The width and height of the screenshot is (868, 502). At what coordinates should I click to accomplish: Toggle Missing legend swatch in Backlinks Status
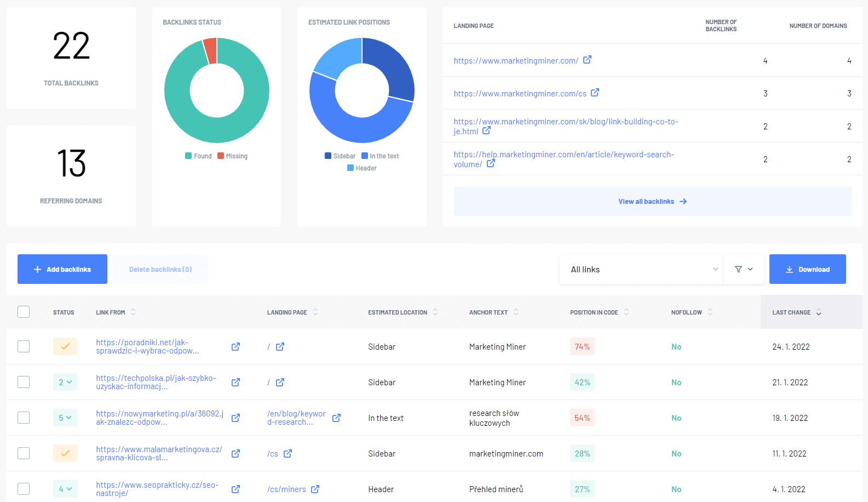[x=221, y=156]
